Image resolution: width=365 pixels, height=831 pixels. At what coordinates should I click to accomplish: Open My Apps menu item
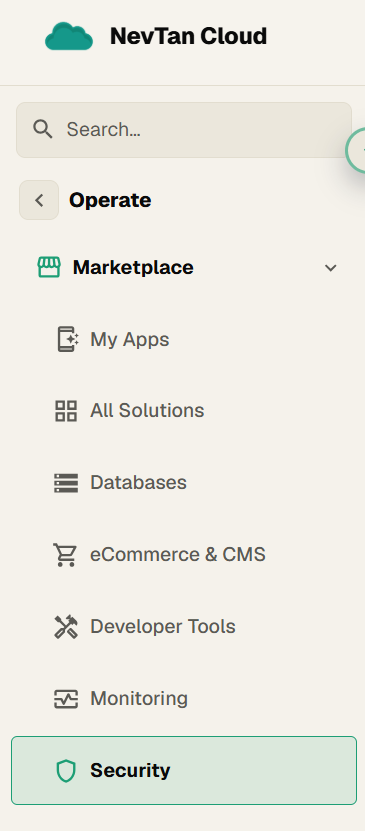click(184, 339)
